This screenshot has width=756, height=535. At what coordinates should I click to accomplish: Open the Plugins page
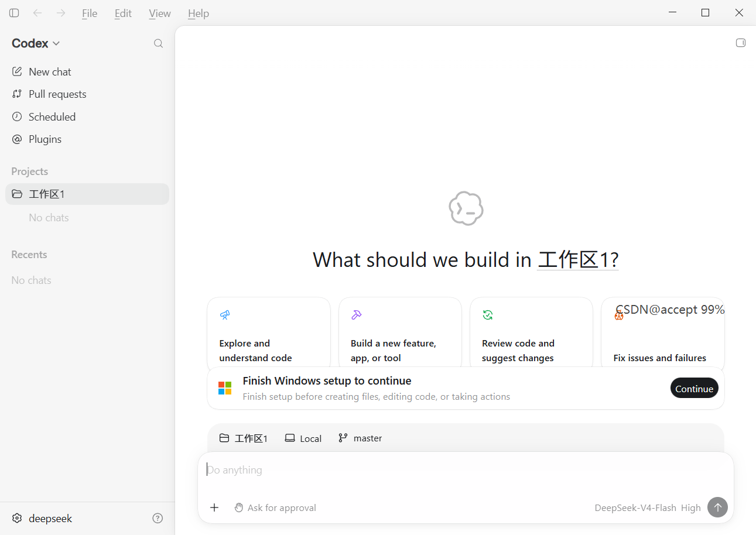point(87,139)
